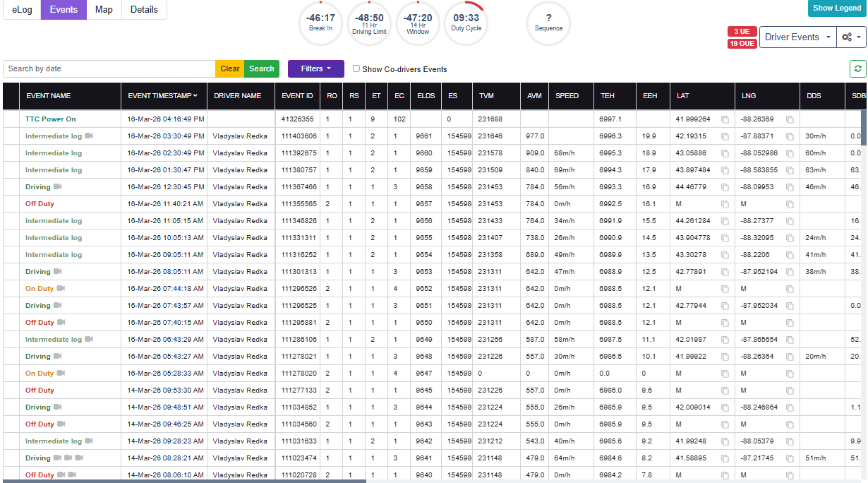Viewport: 868px width, 483px height.
Task: Open camera icon on 06:43:29 AM Intermediate log
Action: pyautogui.click(x=89, y=339)
